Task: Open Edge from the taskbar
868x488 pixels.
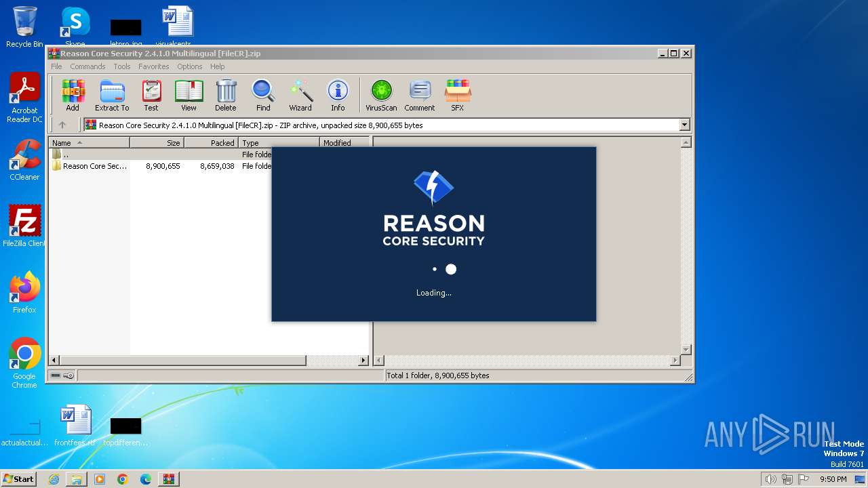Action: pyautogui.click(x=146, y=479)
